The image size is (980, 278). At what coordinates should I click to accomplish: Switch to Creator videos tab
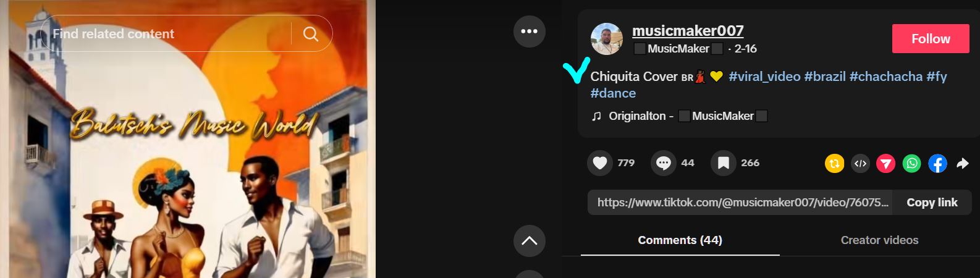coord(879,240)
